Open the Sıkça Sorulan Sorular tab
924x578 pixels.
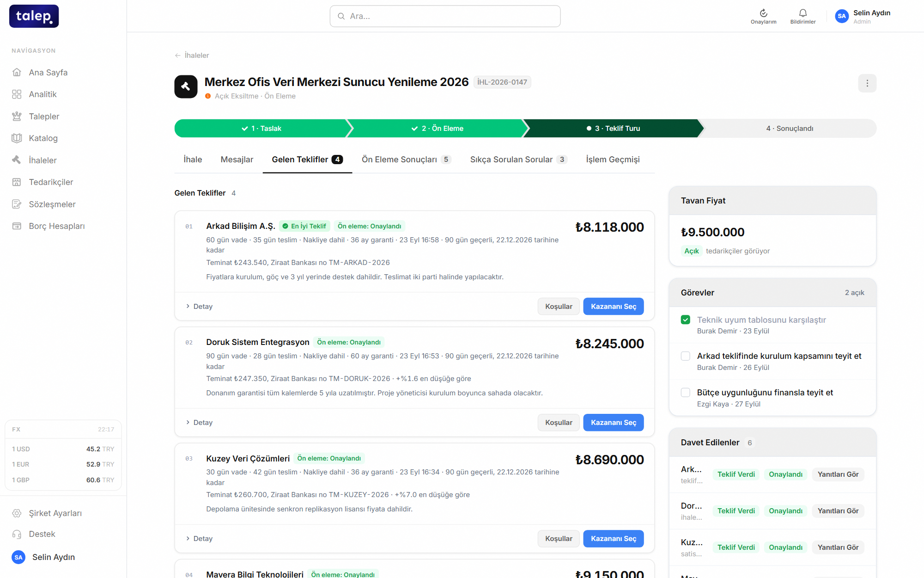point(519,160)
